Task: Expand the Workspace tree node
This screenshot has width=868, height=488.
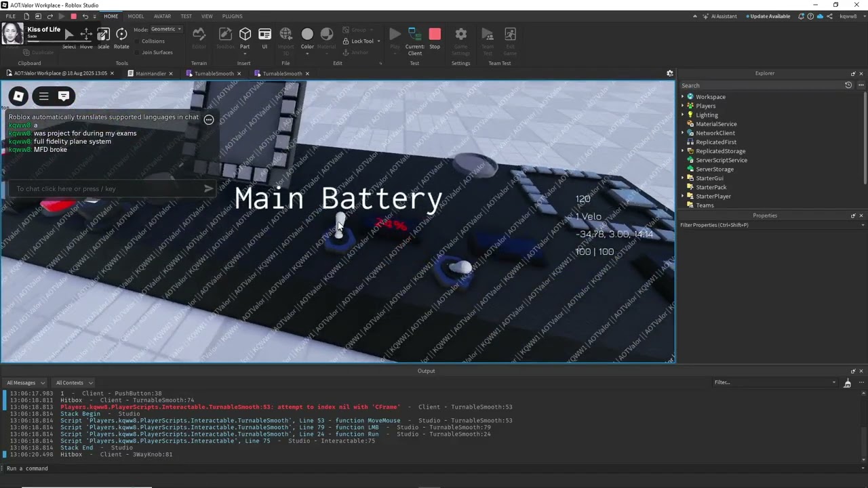Action: 683,97
